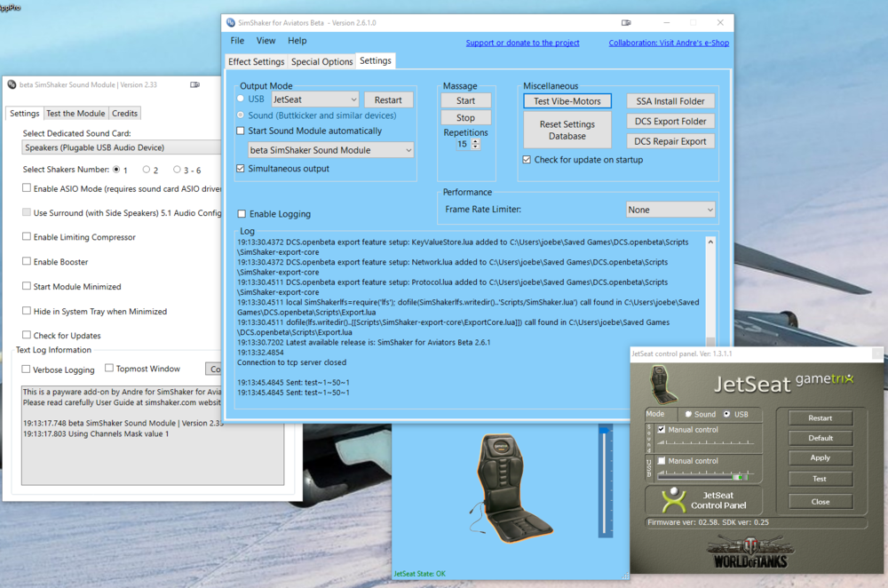Open the Support or donate to the project link
Image resolution: width=888 pixels, height=588 pixels.
tap(522, 43)
